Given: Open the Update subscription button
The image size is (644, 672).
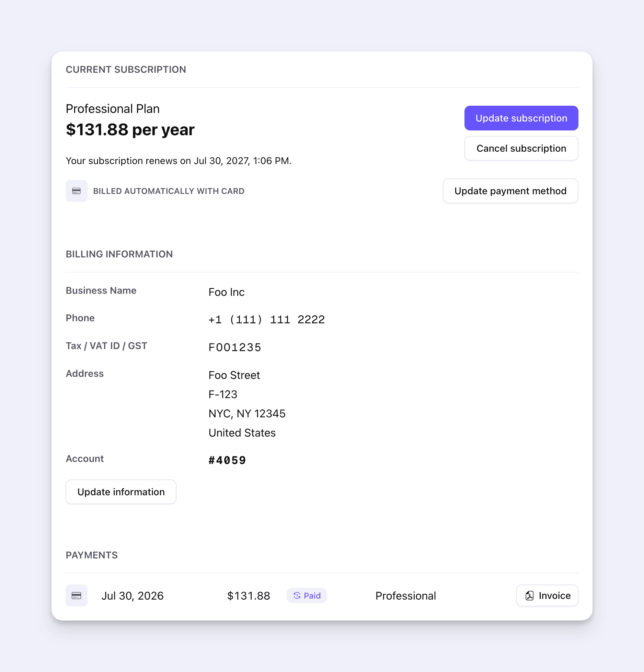Looking at the screenshot, I should [521, 118].
